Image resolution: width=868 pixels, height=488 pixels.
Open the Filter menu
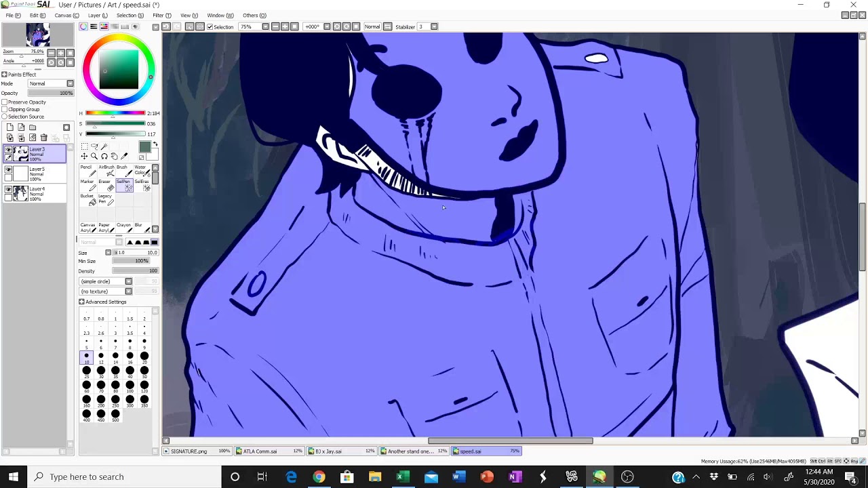coord(161,15)
